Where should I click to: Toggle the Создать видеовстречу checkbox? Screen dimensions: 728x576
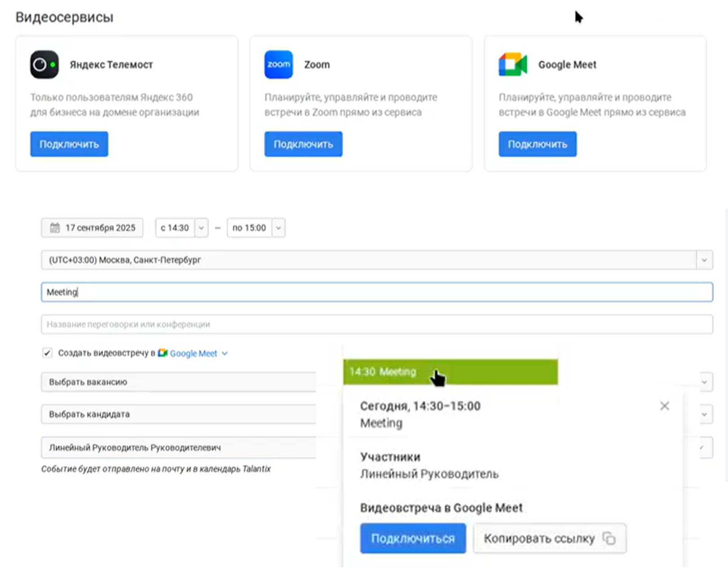tap(47, 353)
